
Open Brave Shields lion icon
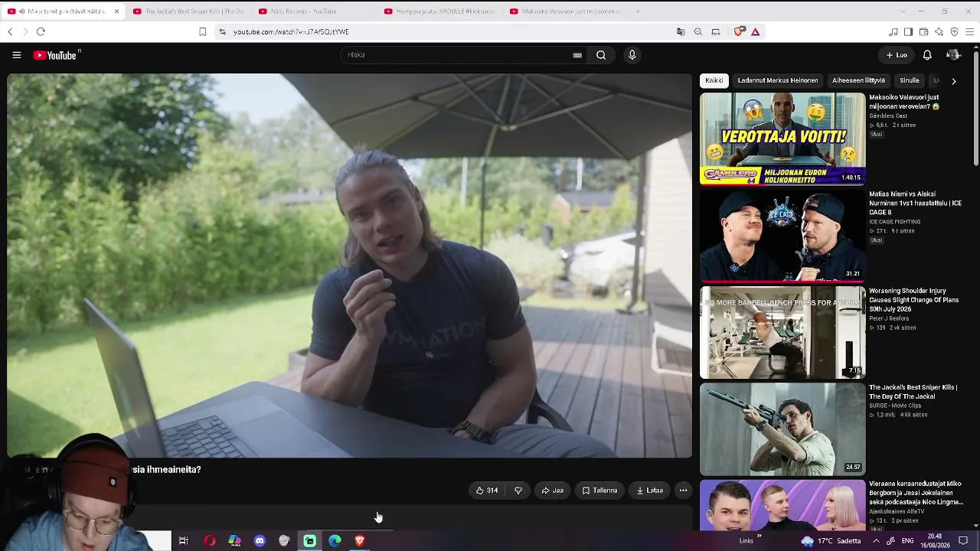(x=739, y=31)
